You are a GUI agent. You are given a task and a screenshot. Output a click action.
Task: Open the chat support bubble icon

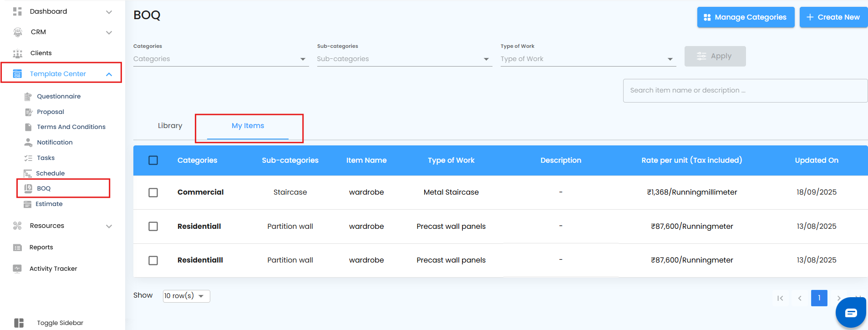(850, 313)
